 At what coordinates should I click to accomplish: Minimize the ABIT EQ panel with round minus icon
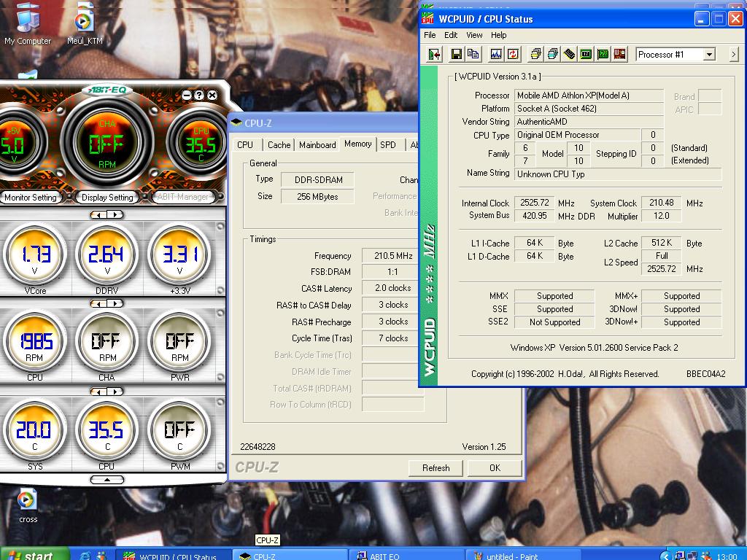pyautogui.click(x=187, y=96)
